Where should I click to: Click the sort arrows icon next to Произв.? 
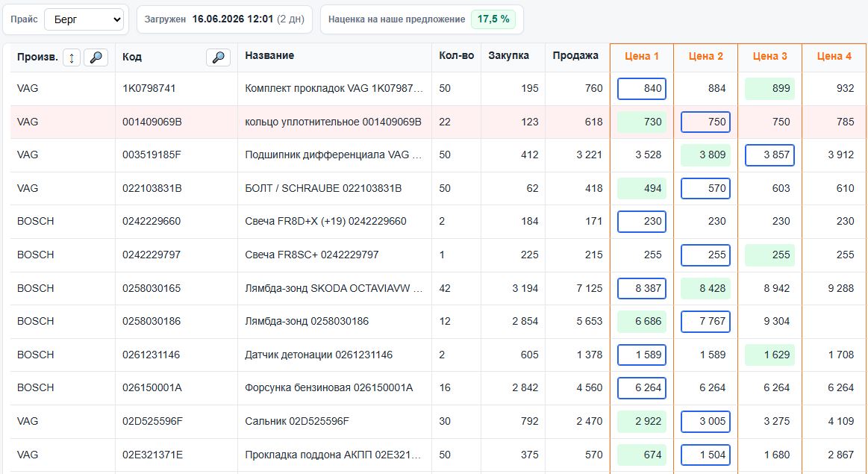tap(72, 57)
